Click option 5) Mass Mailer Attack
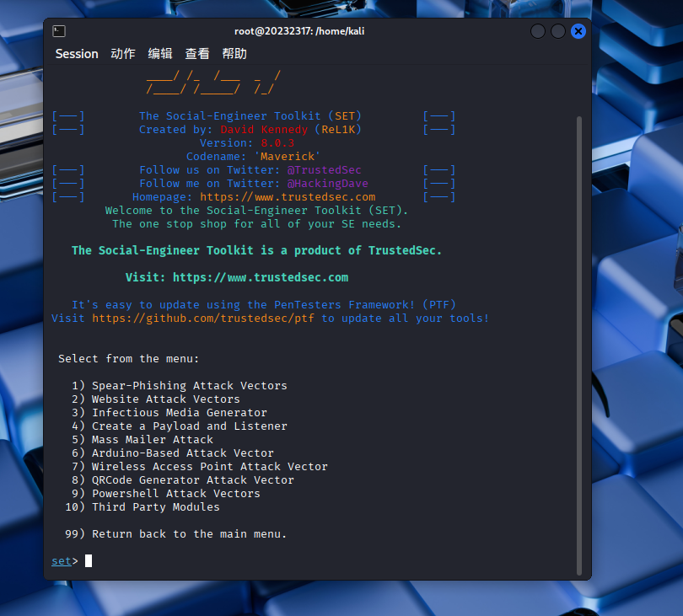This screenshot has height=616, width=683. 143,440
